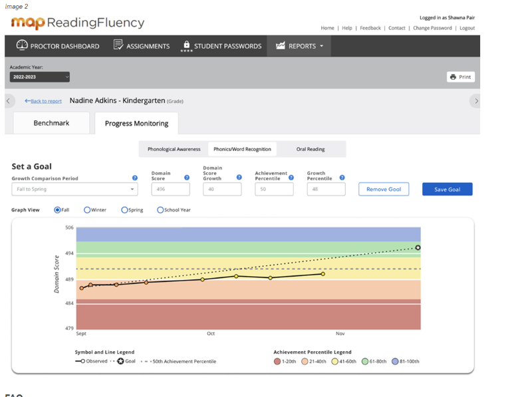Click help icon beside Growth Comparison Period
Image resolution: width=532 pixels, height=397 pixels.
pyautogui.click(x=135, y=178)
